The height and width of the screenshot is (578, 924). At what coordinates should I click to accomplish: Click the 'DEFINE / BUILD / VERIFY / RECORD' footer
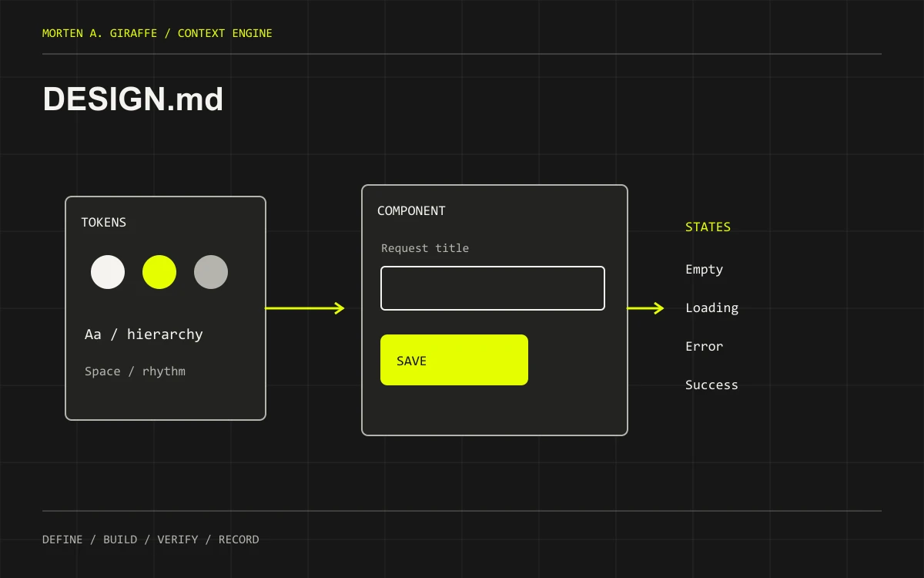click(151, 539)
